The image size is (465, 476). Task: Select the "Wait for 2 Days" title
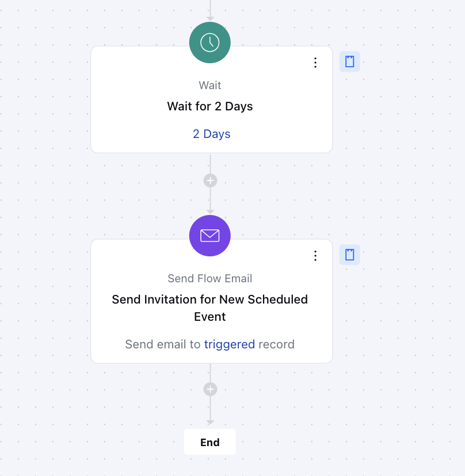(x=209, y=106)
